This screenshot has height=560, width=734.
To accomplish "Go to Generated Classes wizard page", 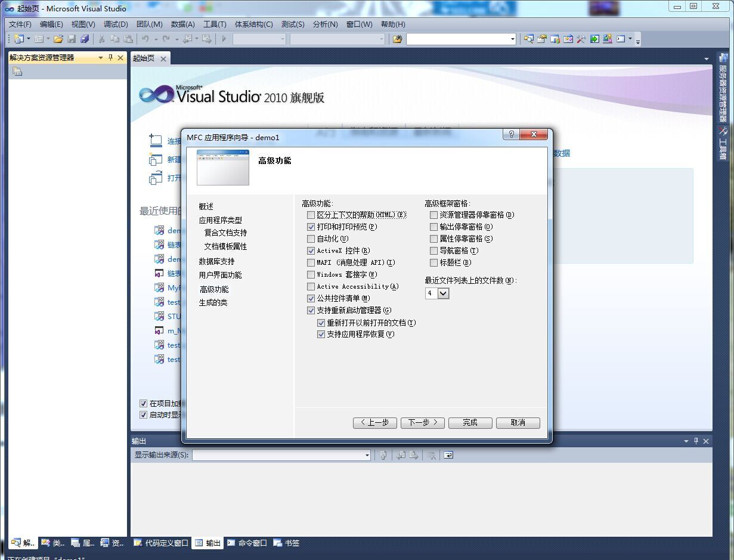I will pos(213,302).
